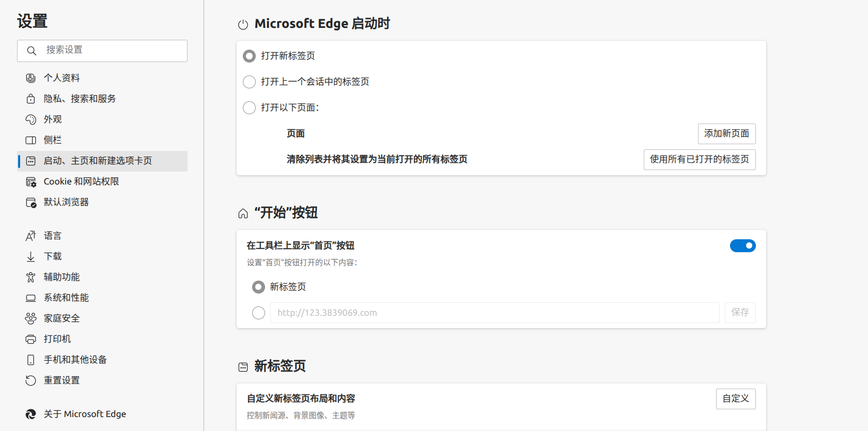The image size is (868, 431).
Task: Open 辅助功能 sidebar entry
Action: [x=102, y=277]
